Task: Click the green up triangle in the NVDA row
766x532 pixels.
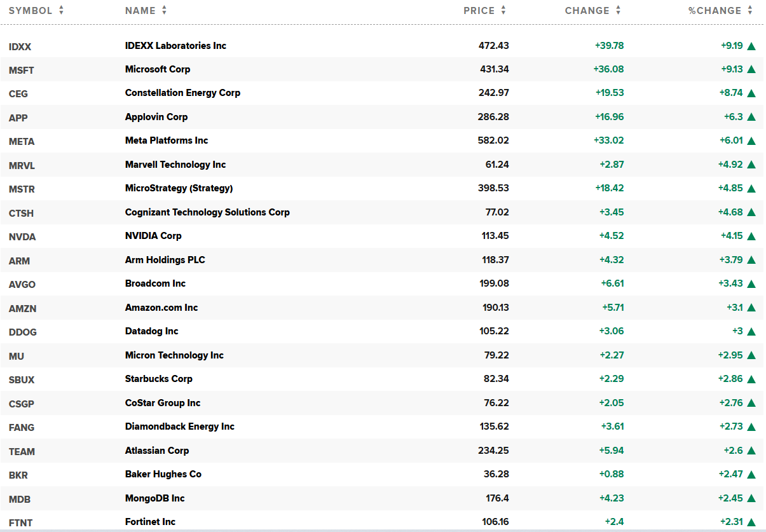Action: pyautogui.click(x=751, y=236)
